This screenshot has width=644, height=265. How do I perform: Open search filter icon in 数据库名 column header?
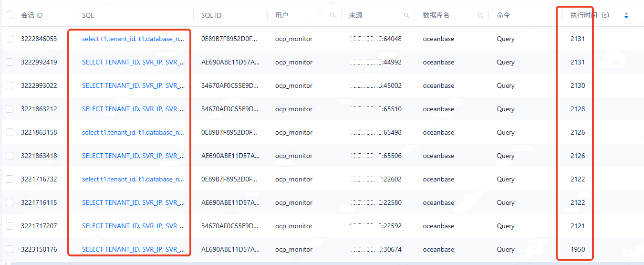(480, 15)
